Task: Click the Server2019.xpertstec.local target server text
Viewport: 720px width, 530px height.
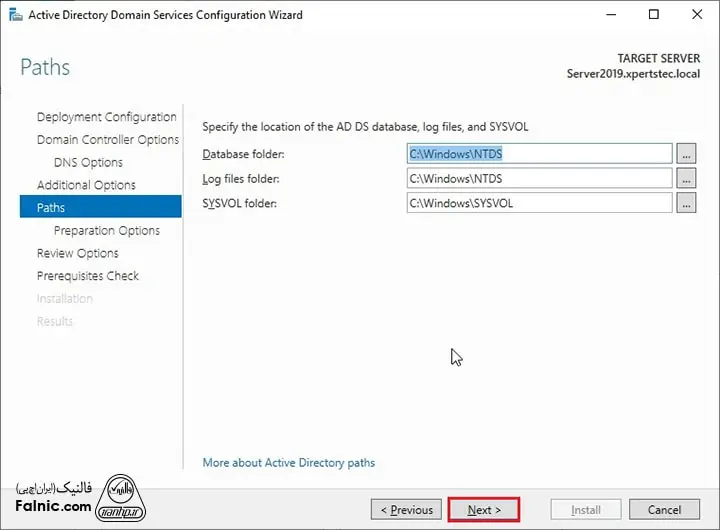Action: [633, 74]
